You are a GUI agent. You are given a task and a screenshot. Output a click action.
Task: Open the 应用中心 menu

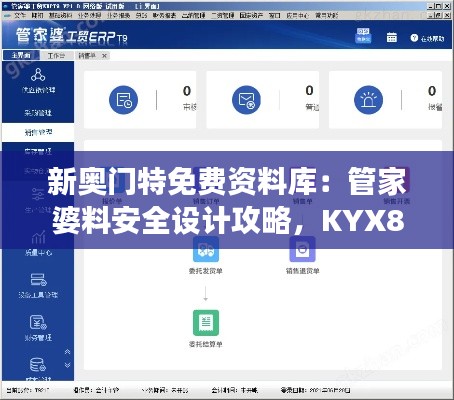(x=298, y=15)
